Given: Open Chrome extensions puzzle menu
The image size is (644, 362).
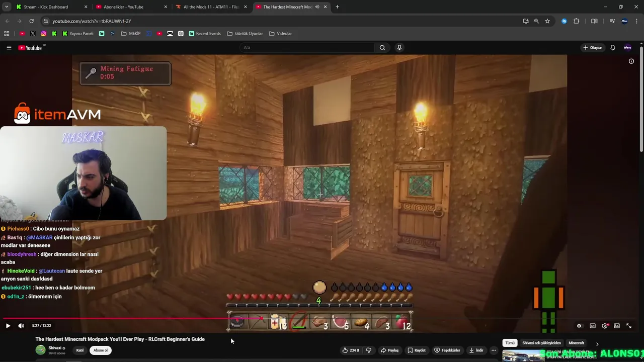Looking at the screenshot, I should tap(577, 21).
